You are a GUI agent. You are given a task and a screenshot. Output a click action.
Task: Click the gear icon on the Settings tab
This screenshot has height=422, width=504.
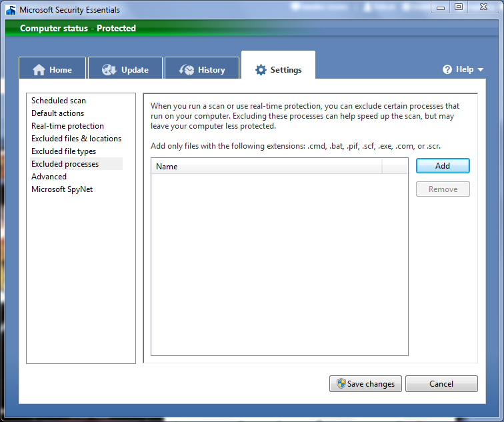(x=261, y=70)
